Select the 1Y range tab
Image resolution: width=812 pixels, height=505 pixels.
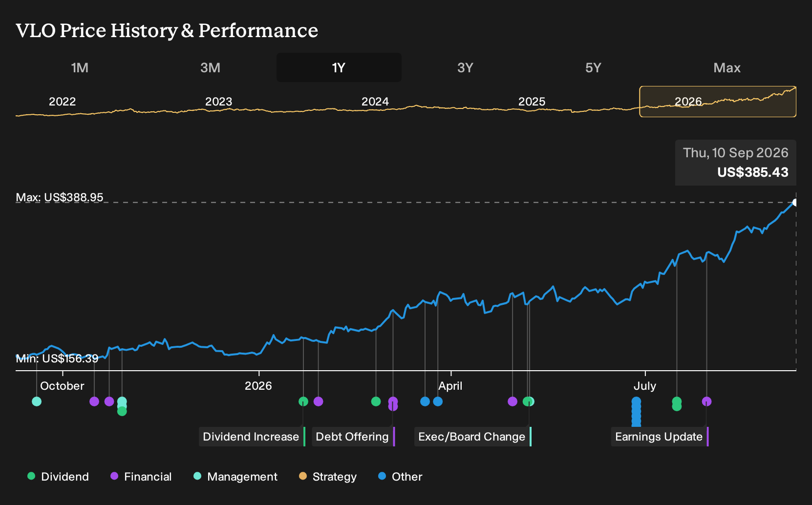339,67
